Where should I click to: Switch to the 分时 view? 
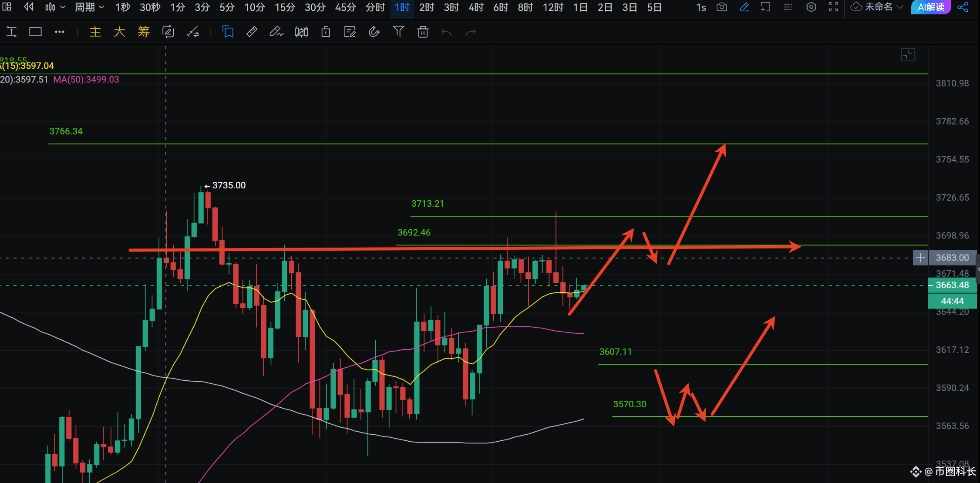point(375,7)
